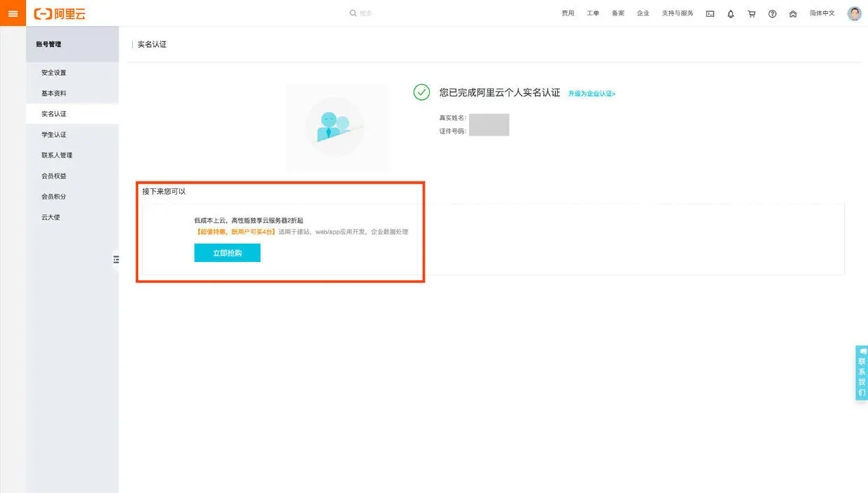
Task: Click the 升级为企业认证 link
Action: coord(591,93)
